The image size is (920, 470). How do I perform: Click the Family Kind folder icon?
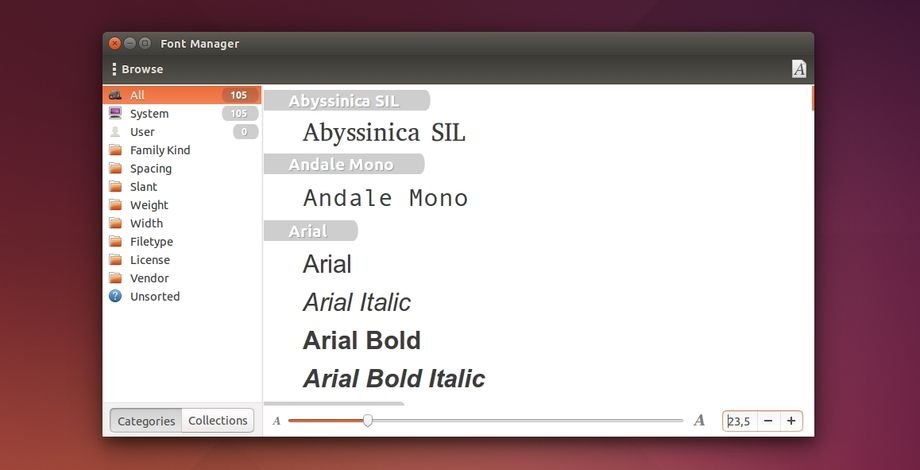click(x=116, y=150)
